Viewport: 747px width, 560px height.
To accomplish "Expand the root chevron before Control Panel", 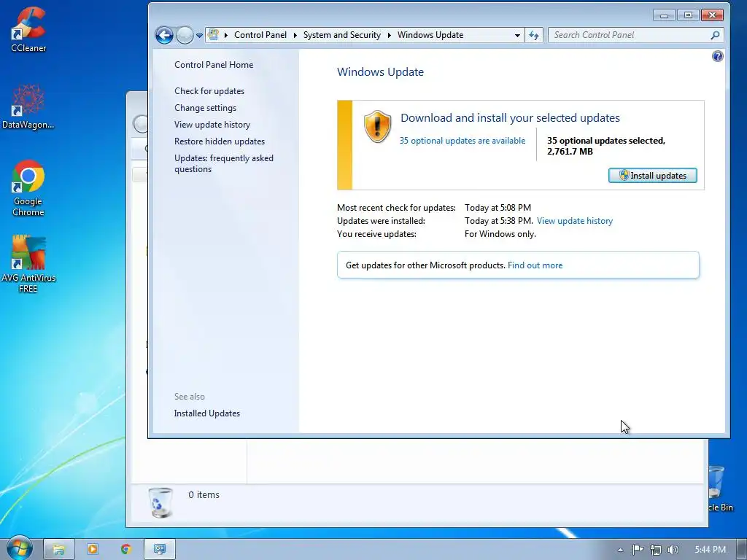I will tap(225, 35).
